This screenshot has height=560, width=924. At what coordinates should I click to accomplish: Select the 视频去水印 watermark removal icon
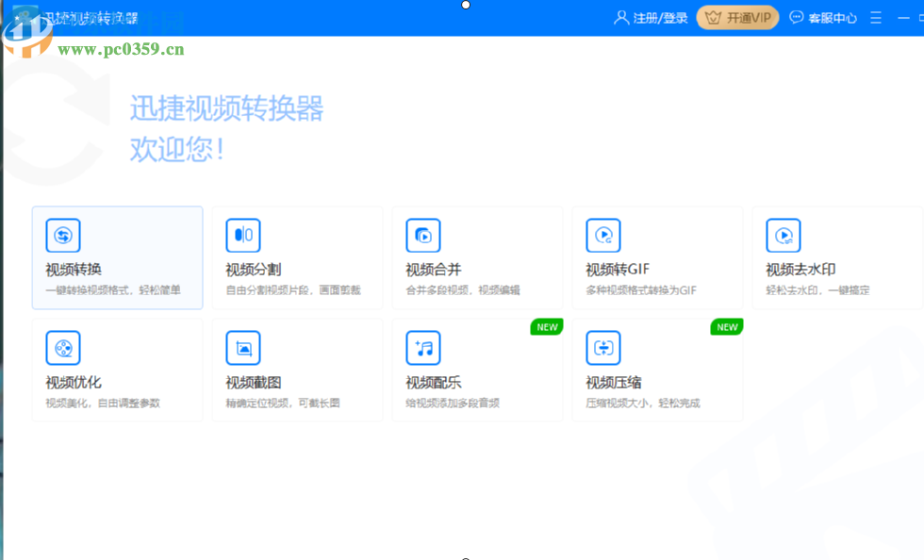point(783,236)
